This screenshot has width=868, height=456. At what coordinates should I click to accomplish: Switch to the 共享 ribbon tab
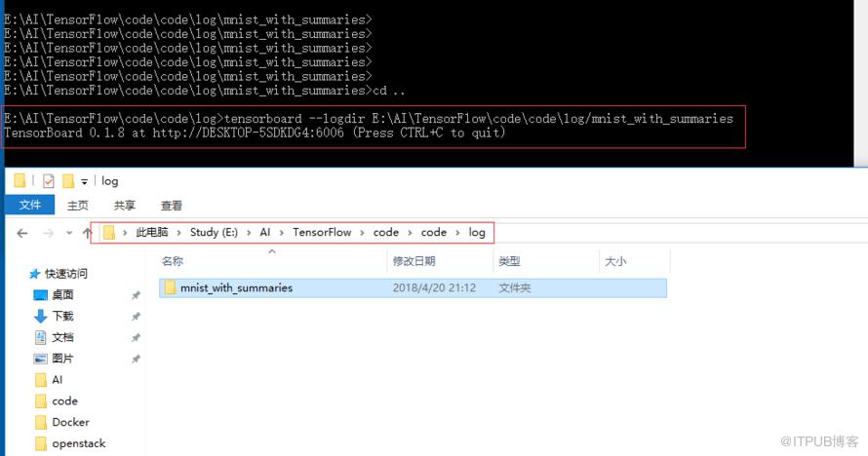click(x=124, y=205)
